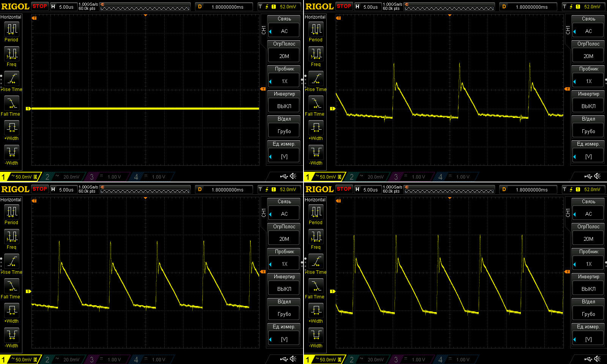Viewport: 607px width, 364px height.
Task: Open Связь AC coupling selector in bottom-right scope
Action: 588,214
